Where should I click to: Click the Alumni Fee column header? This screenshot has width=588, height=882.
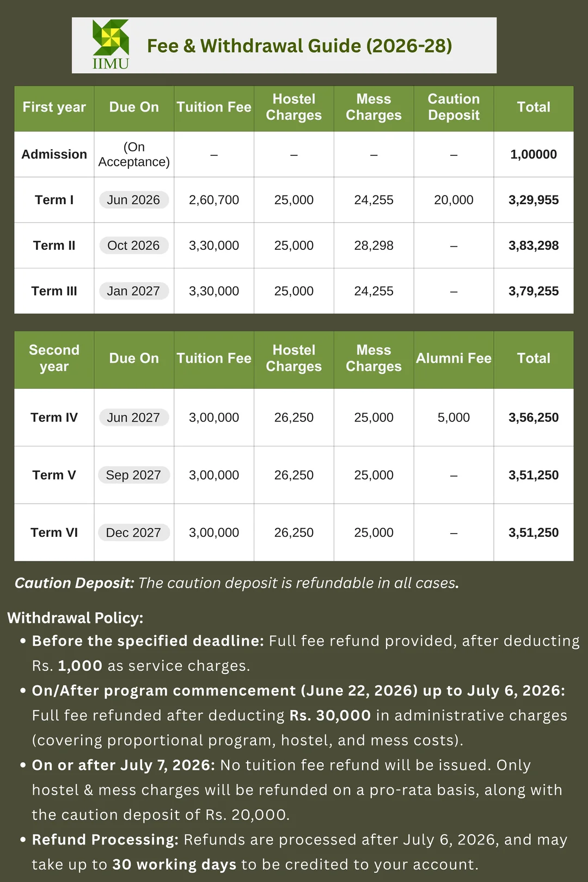(x=454, y=358)
